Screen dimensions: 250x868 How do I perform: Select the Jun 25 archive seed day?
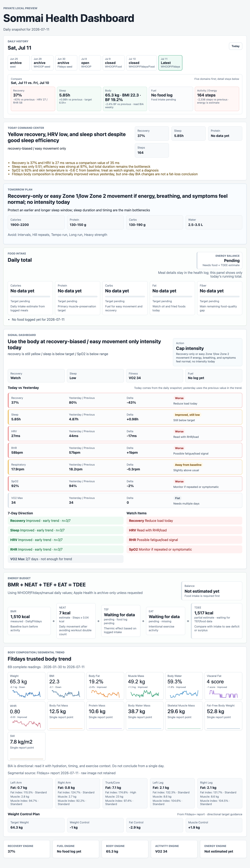19,63
